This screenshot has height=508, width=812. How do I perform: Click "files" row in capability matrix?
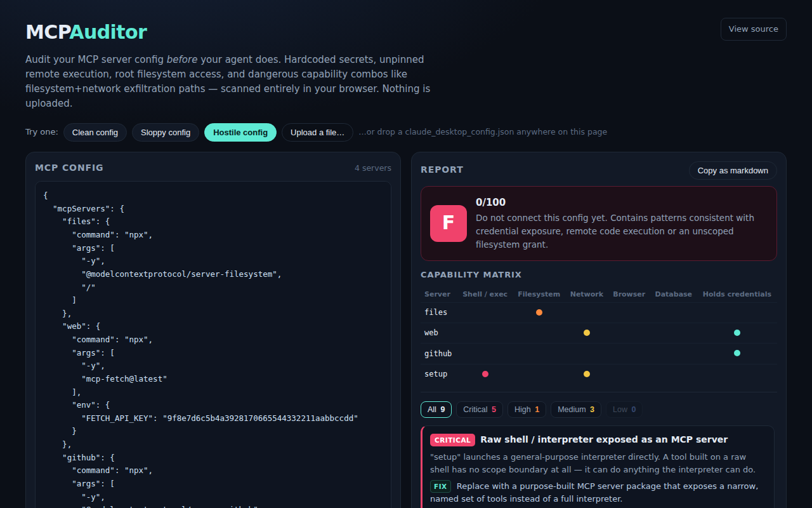coord(599,312)
